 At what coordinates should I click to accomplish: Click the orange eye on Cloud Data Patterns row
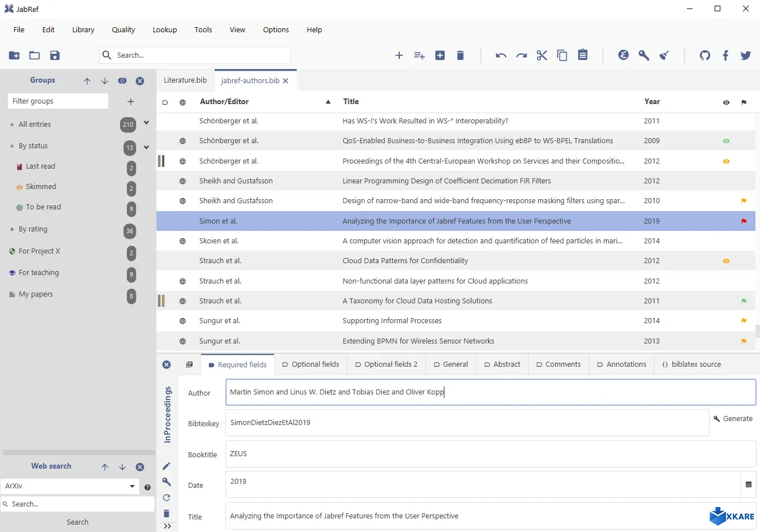pyautogui.click(x=726, y=261)
